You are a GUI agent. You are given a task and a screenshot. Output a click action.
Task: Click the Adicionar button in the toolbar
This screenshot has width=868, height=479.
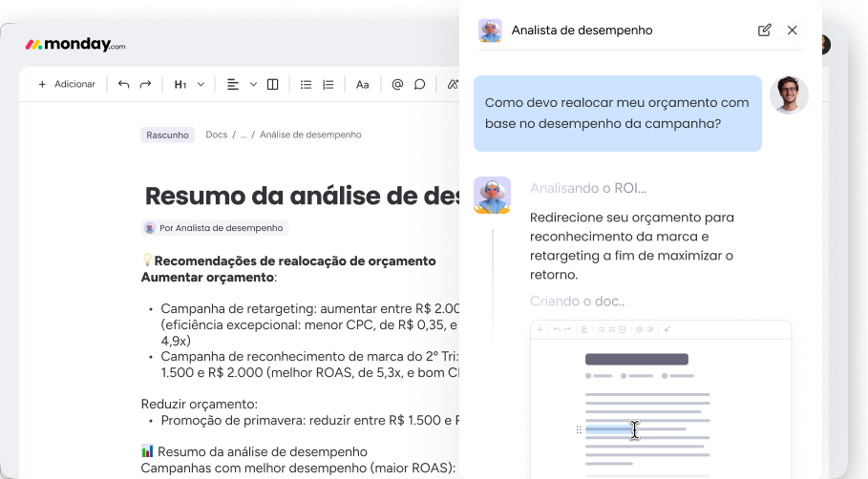pos(67,84)
